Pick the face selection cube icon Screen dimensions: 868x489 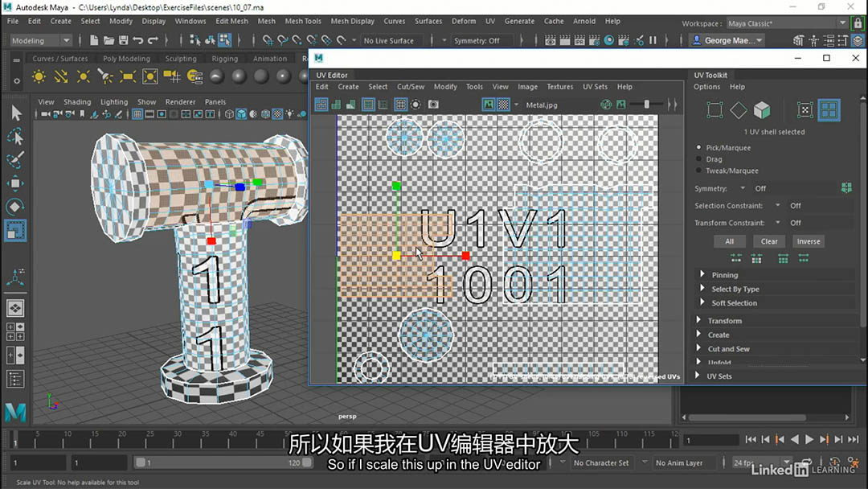pos(761,110)
